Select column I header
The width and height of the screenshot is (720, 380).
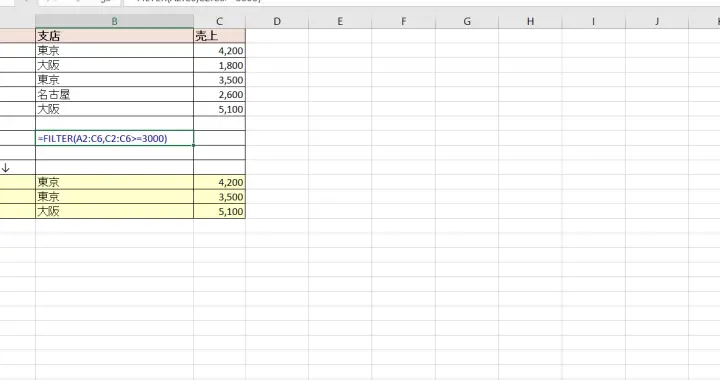coord(594,21)
